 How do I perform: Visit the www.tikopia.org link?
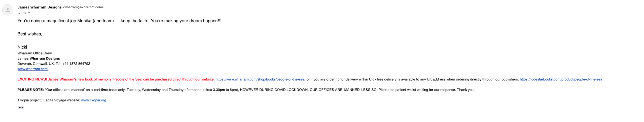pos(94,100)
